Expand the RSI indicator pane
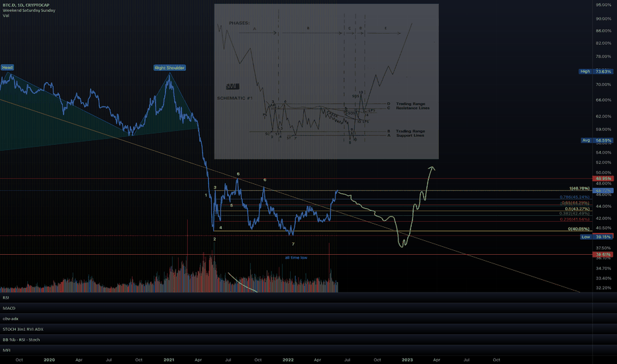Viewport: 617px width, 364px height. tap(296, 298)
